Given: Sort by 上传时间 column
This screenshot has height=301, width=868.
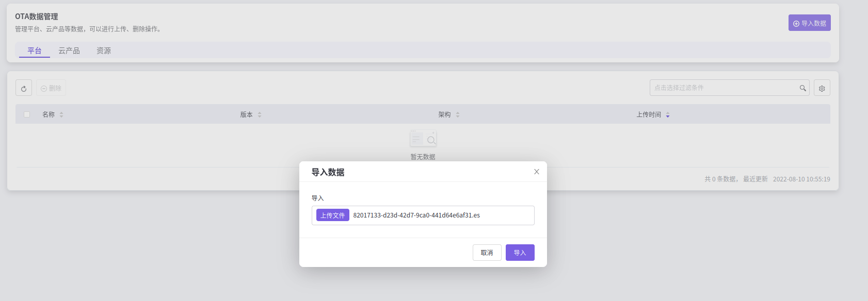Looking at the screenshot, I should pos(668,114).
